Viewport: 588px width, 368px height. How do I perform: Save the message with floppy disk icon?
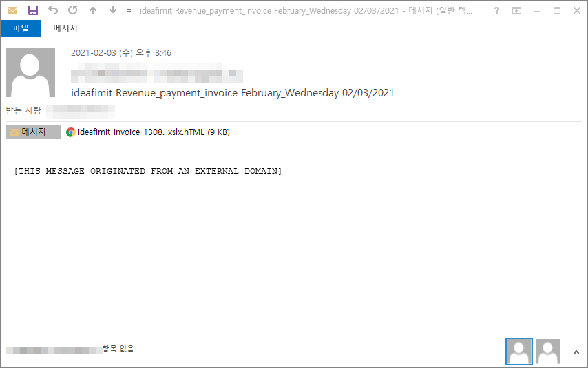point(33,10)
